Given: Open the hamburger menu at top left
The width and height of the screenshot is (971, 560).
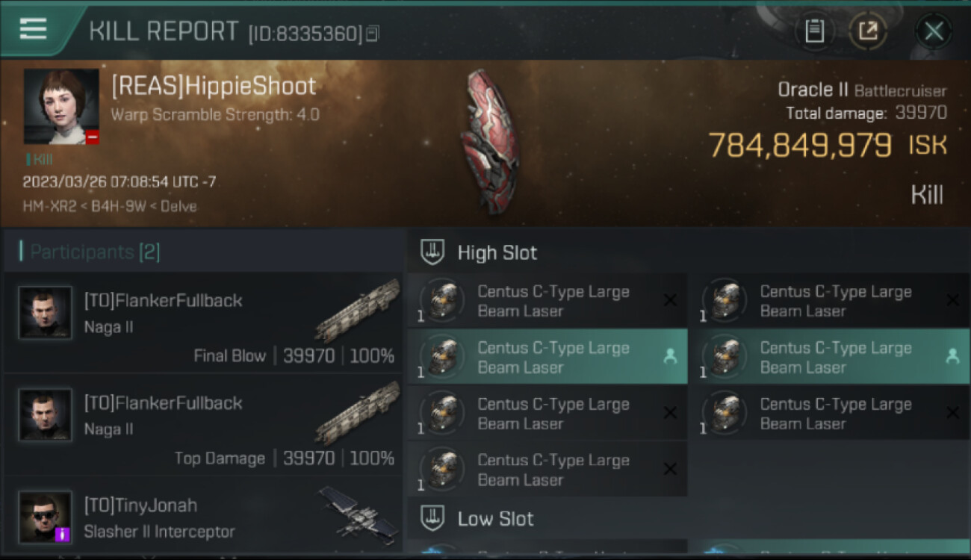Looking at the screenshot, I should [x=33, y=28].
